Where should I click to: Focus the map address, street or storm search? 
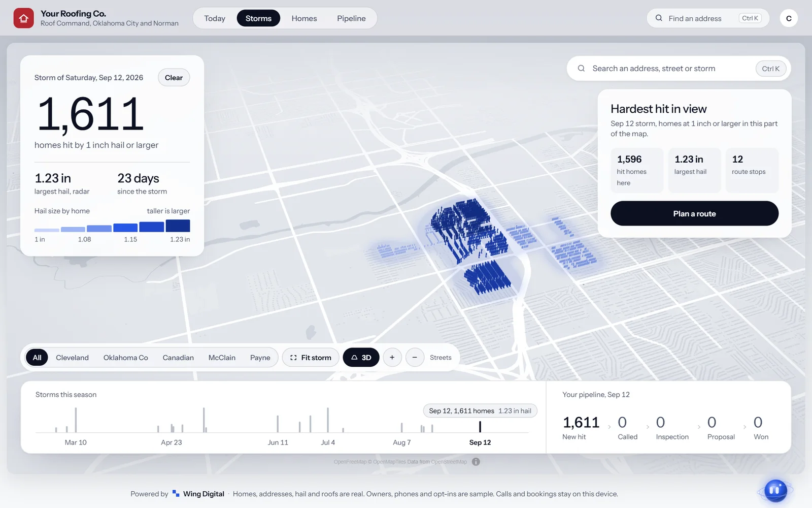[x=679, y=68]
